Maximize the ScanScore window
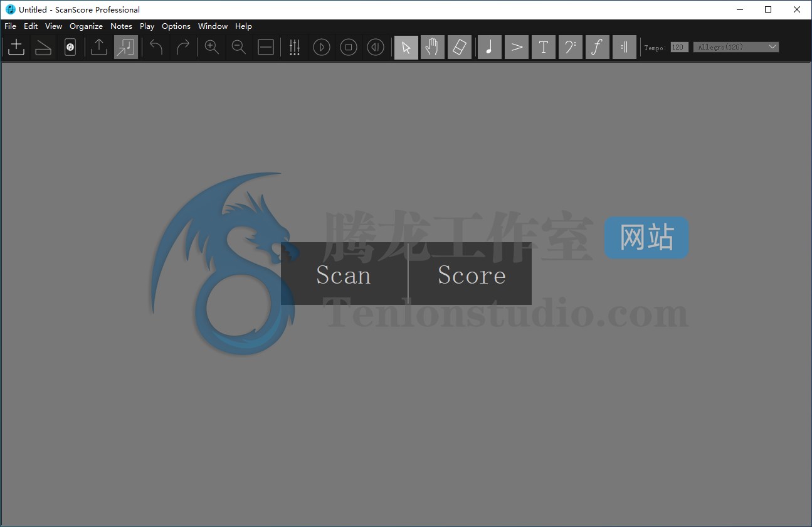The image size is (812, 527). pos(768,9)
